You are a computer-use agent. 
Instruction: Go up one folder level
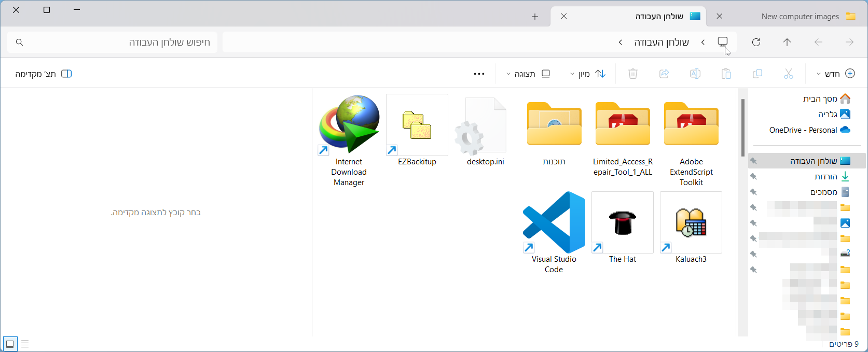pos(787,42)
